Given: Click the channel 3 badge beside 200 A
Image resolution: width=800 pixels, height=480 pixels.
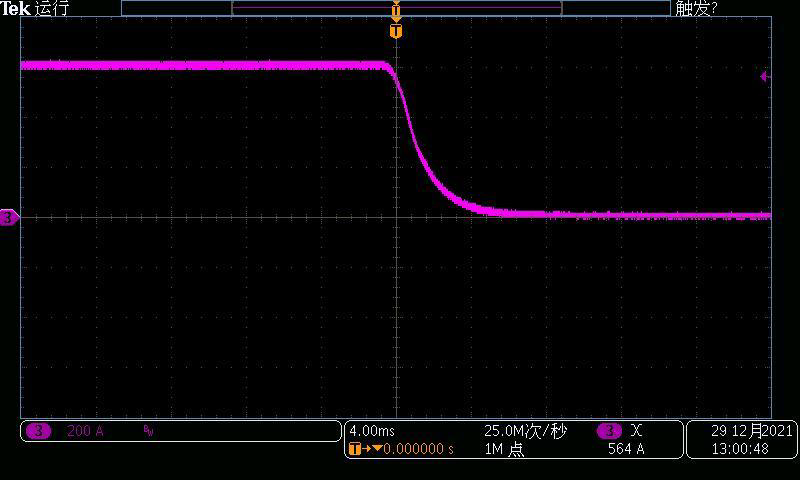Looking at the screenshot, I should click(38, 431).
